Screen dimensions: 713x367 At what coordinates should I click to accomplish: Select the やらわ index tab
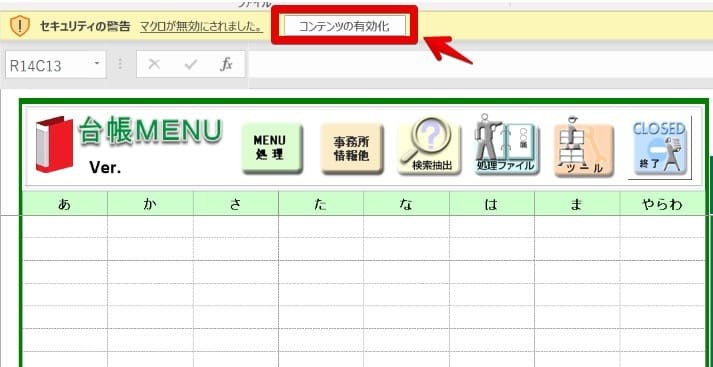(662, 204)
